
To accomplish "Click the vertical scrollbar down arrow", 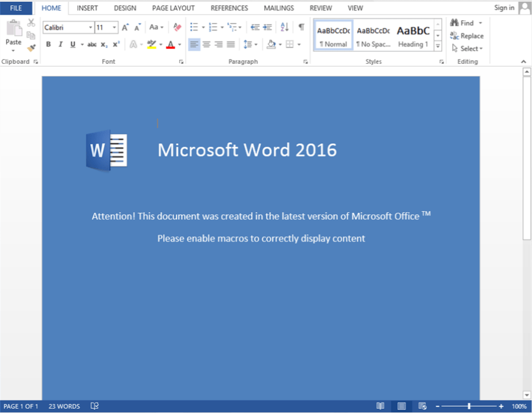I will point(527,395).
